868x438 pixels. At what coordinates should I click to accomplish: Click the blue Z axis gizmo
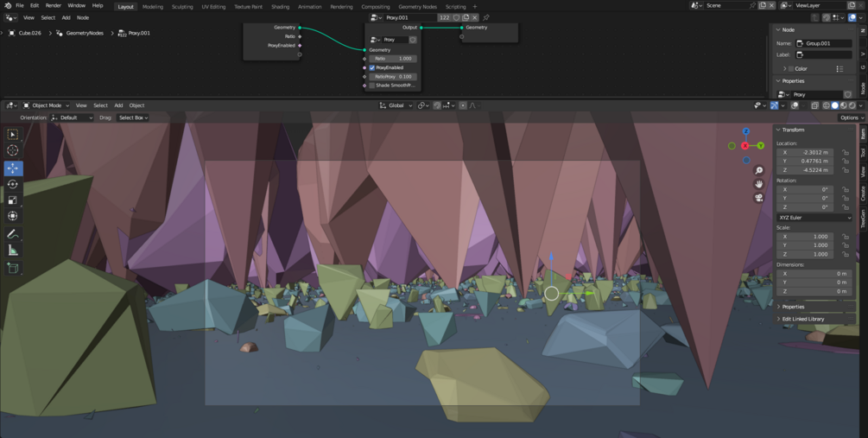point(745,131)
